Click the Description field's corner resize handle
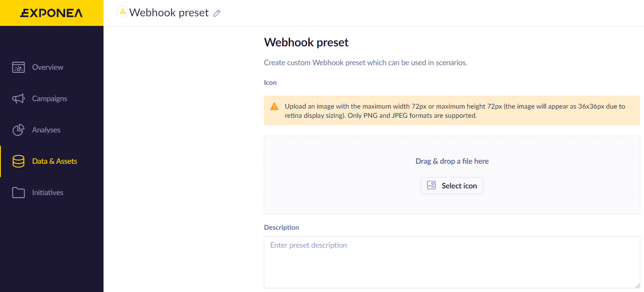This screenshot has height=292, width=644. 637,285
